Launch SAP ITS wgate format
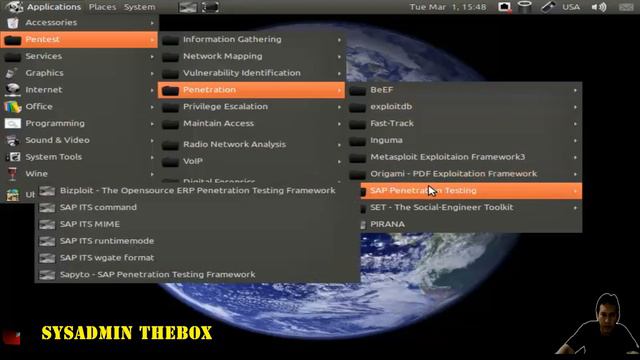The width and height of the screenshot is (640, 360). pyautogui.click(x=198, y=258)
